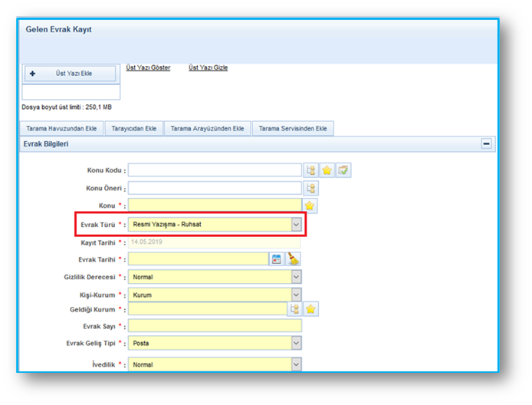Image resolution: width=532 pixels, height=405 pixels.
Task: Expand the Evrak Geliş Tipi dropdown
Action: [x=296, y=344]
